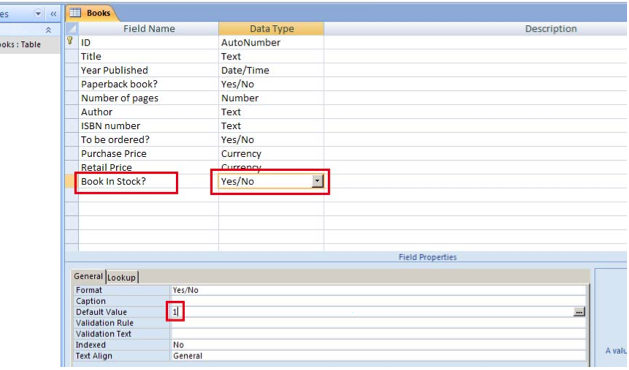The height and width of the screenshot is (370, 629).
Task: Click the Validation Text property field
Action: (x=378, y=334)
